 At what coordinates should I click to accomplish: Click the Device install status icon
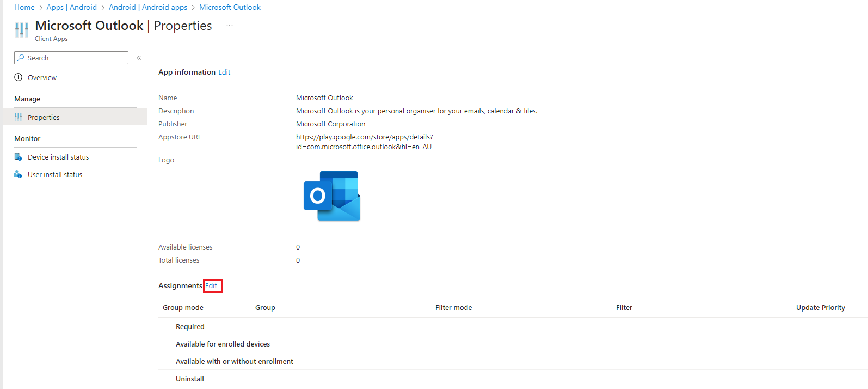click(x=19, y=157)
